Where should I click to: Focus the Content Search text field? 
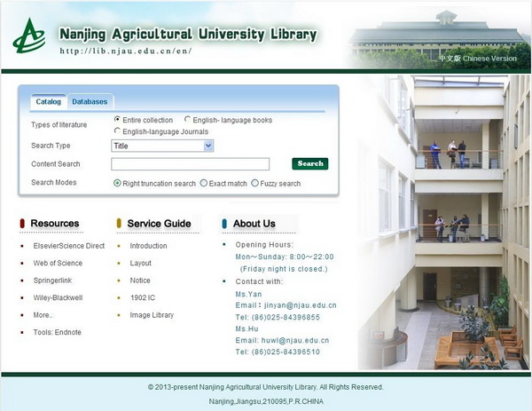pos(190,164)
